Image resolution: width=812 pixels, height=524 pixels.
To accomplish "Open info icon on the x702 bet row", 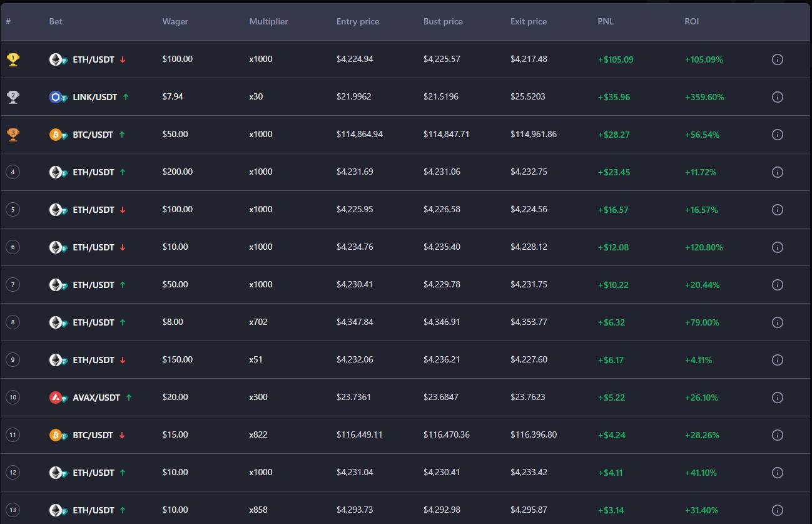I will pos(778,322).
